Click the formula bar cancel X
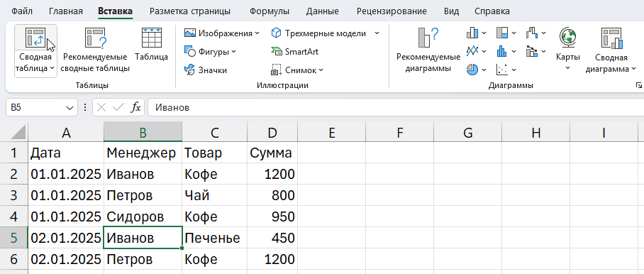The image size is (644, 274). [101, 108]
